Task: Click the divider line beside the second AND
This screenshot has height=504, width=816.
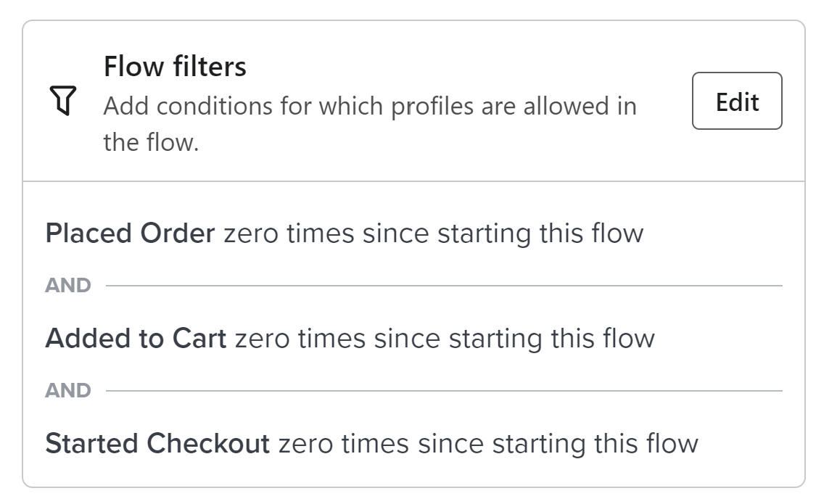Action: pyautogui.click(x=444, y=391)
